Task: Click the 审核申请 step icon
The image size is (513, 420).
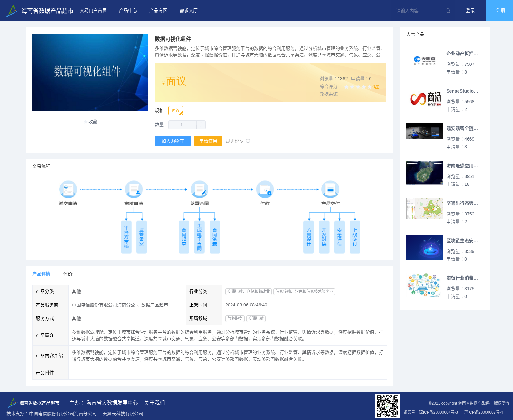Action: coord(134,189)
